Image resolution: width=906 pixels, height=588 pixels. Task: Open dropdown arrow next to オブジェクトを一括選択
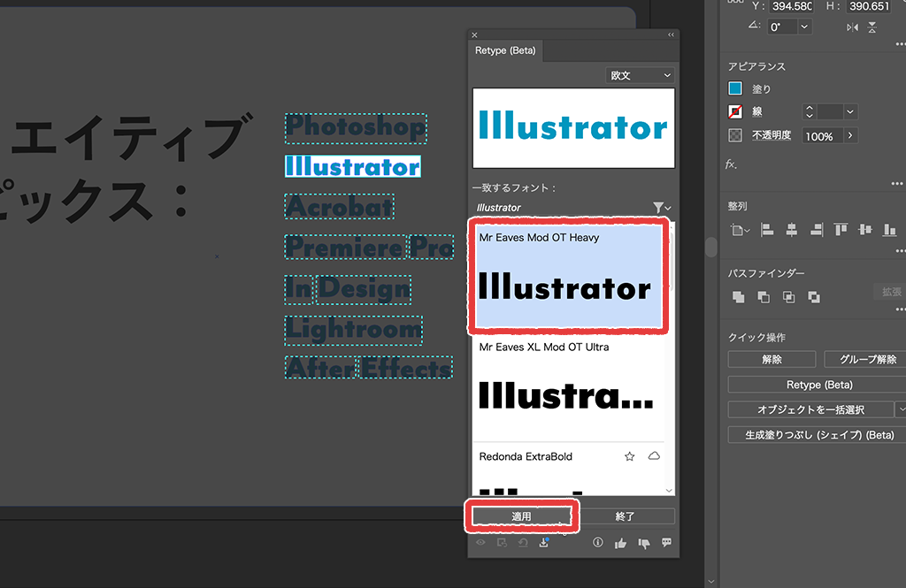coord(901,409)
